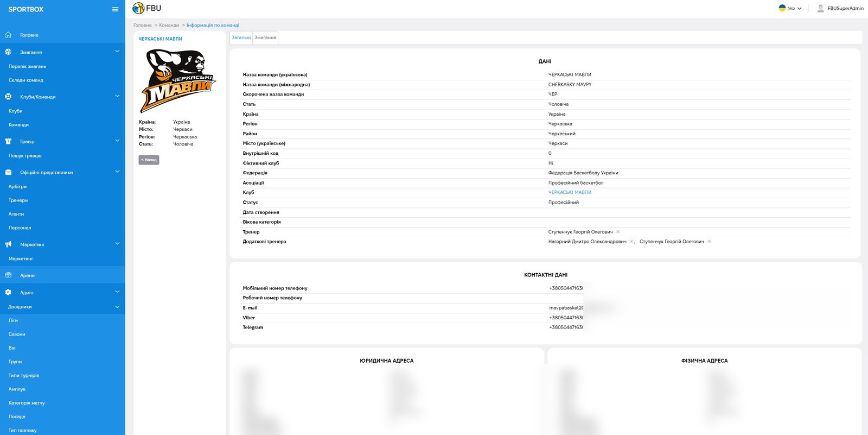The image size is (868, 435).
Task: Collapse the sidebar Змагання section chevron
Action: [117, 52]
